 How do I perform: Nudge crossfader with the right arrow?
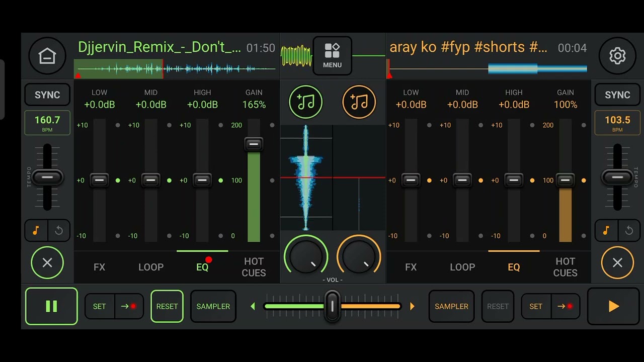click(412, 306)
